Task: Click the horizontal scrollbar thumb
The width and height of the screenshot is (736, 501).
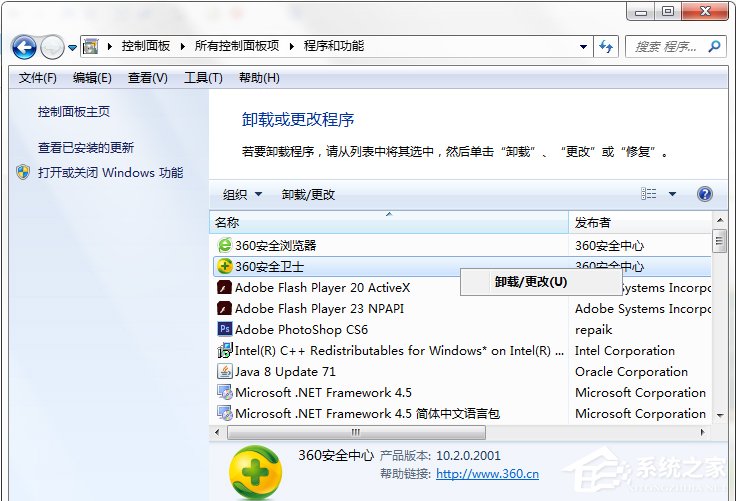Action: click(356, 432)
